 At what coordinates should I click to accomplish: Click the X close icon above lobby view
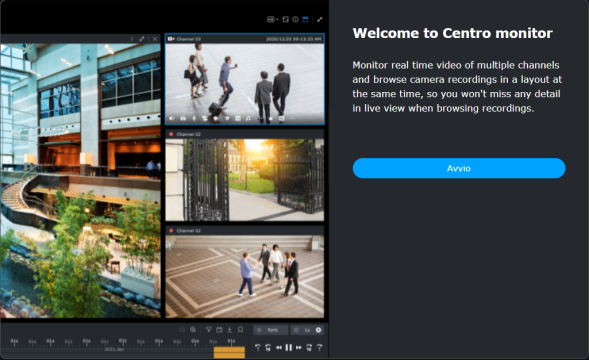pyautogui.click(x=155, y=39)
